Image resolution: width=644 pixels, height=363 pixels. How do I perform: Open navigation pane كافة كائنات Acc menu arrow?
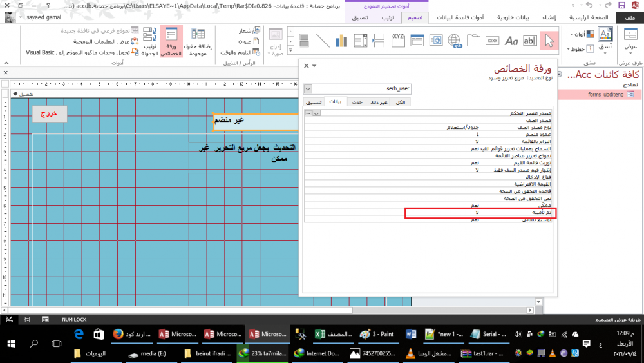(x=560, y=74)
